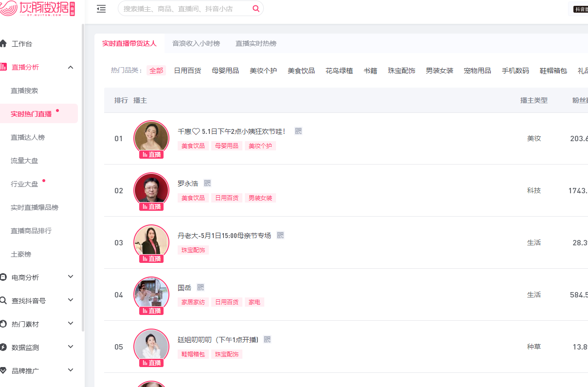Filter by 美妆个护 category
Image resolution: width=588 pixels, height=387 pixels.
[263, 71]
